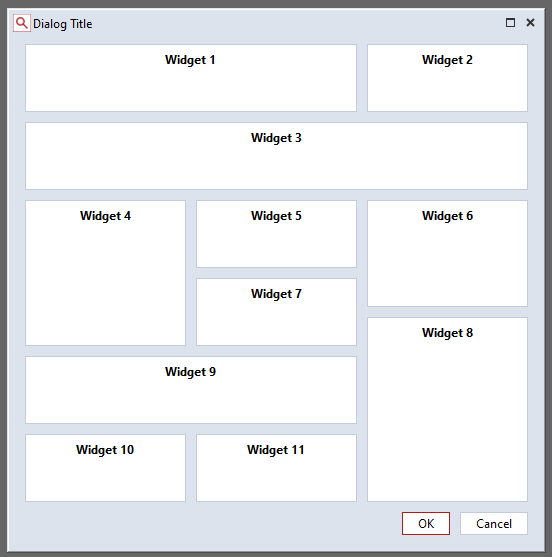Click the magnifier icon in title bar
Screen dimensions: 552x557
tap(22, 23)
